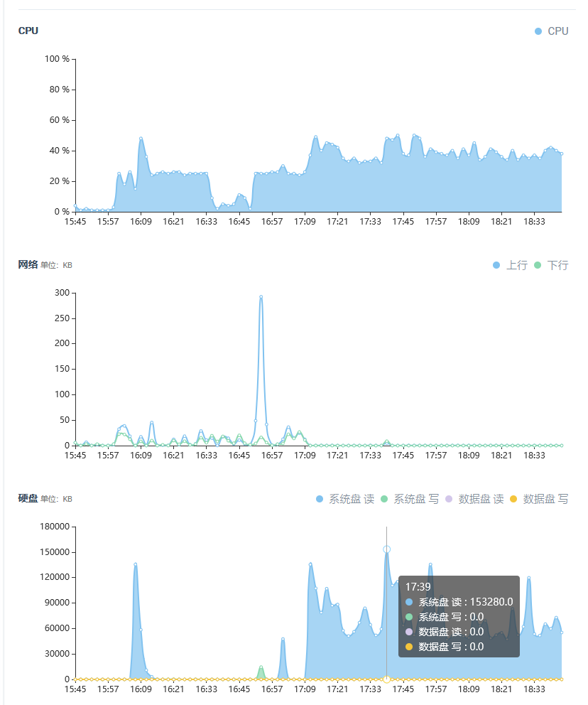Click the first CPU peak near 16:09

pyautogui.click(x=141, y=139)
